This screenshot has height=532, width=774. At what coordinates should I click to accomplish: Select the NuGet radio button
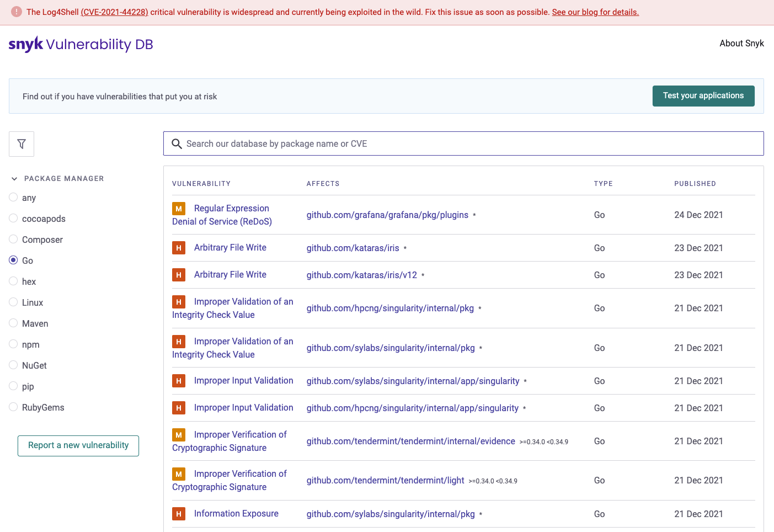(13, 365)
